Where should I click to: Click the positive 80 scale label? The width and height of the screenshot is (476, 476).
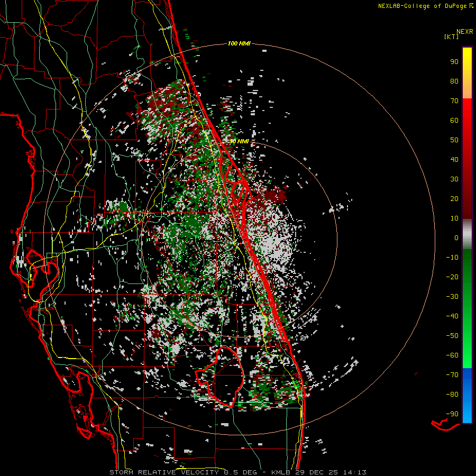pyautogui.click(x=454, y=81)
